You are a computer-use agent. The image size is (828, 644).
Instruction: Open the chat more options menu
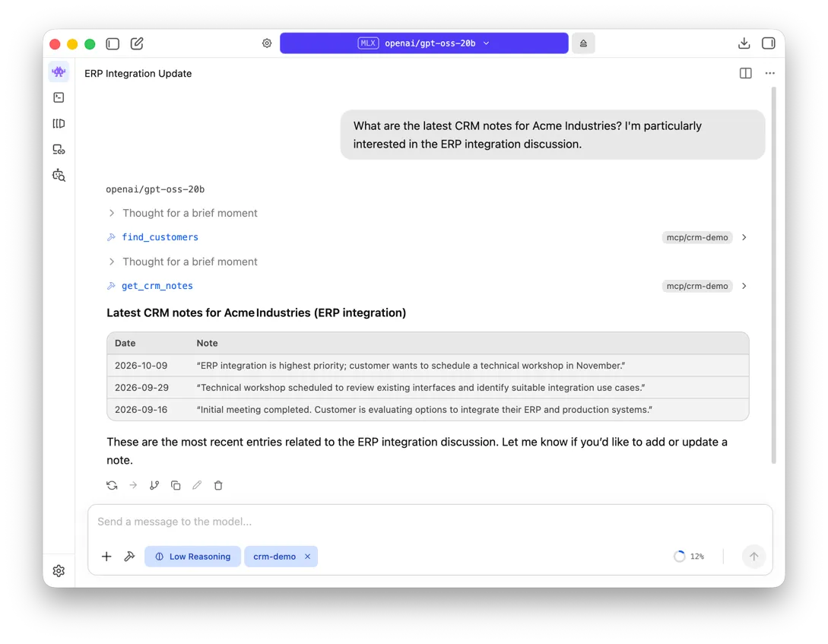click(770, 74)
